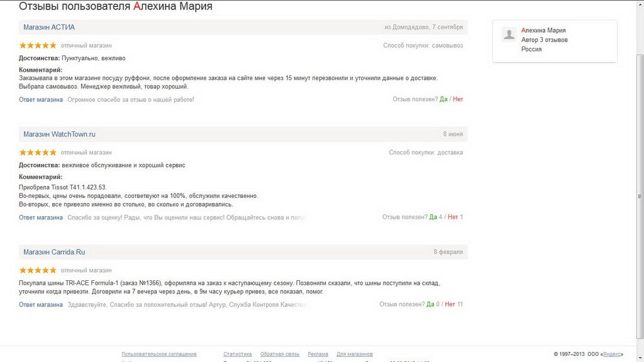Expand the shop reply under the Carrida.Ru review
This screenshot has height=362, width=644.
pos(41,305)
